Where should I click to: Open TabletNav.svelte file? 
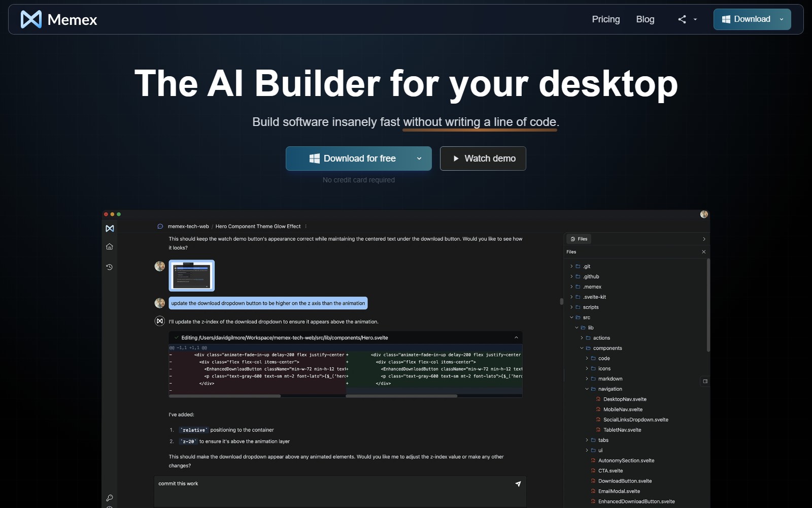click(x=622, y=430)
